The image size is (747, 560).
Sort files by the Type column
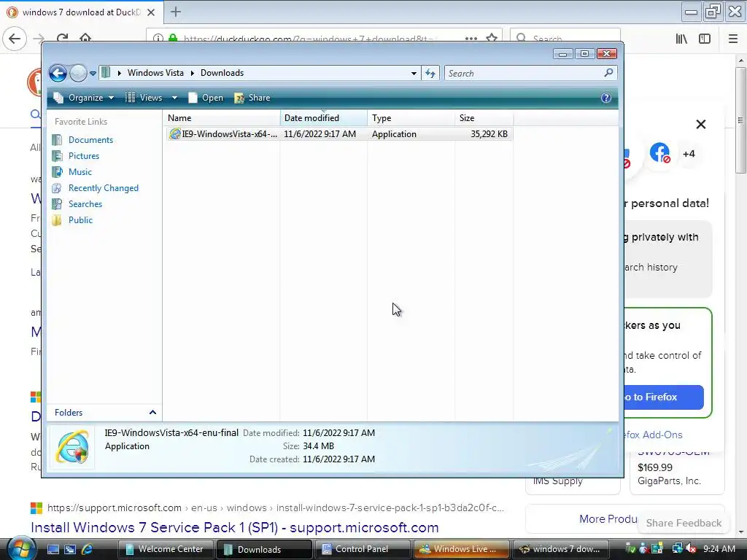pyautogui.click(x=411, y=118)
